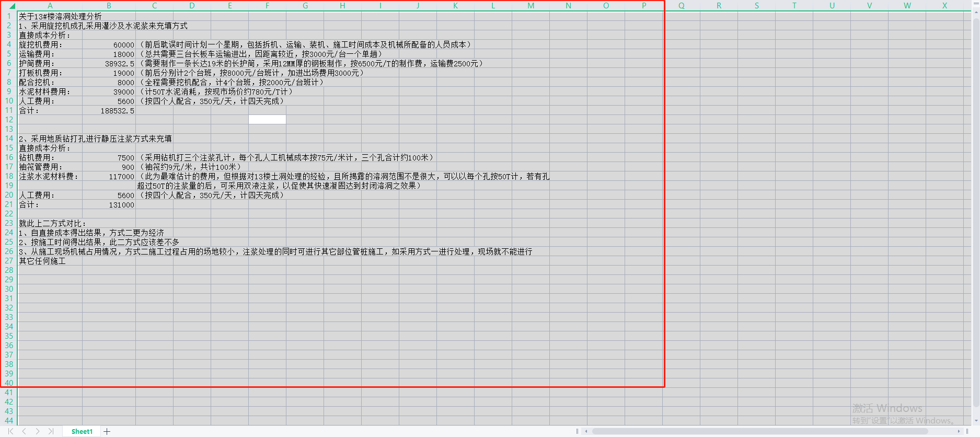Select the value 19000 cell
Image resolution: width=980 pixels, height=437 pixels.
pos(109,73)
